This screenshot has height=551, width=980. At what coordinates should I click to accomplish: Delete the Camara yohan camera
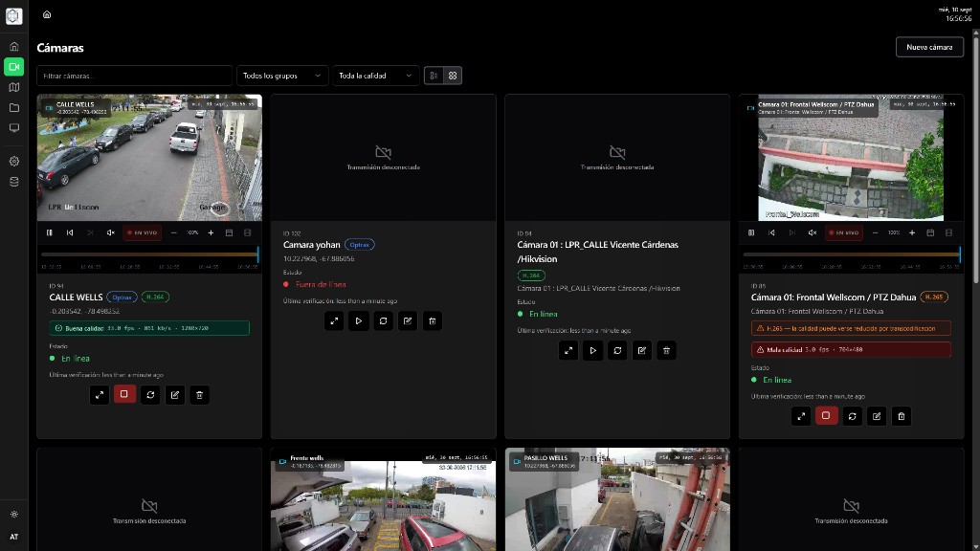[x=433, y=321]
